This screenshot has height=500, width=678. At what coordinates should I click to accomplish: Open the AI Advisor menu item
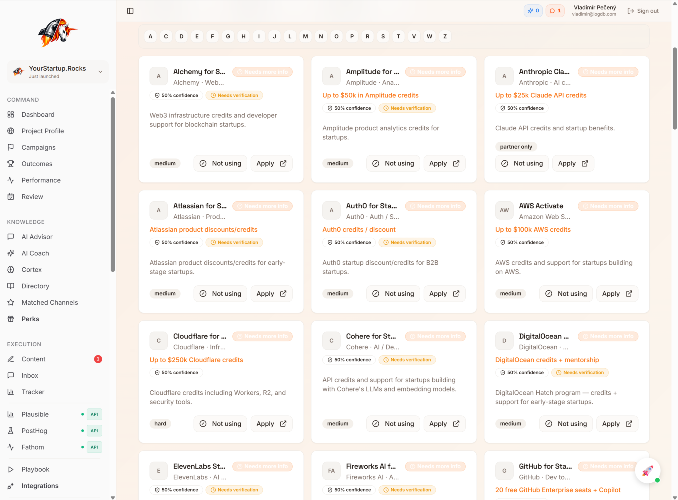[x=37, y=237]
